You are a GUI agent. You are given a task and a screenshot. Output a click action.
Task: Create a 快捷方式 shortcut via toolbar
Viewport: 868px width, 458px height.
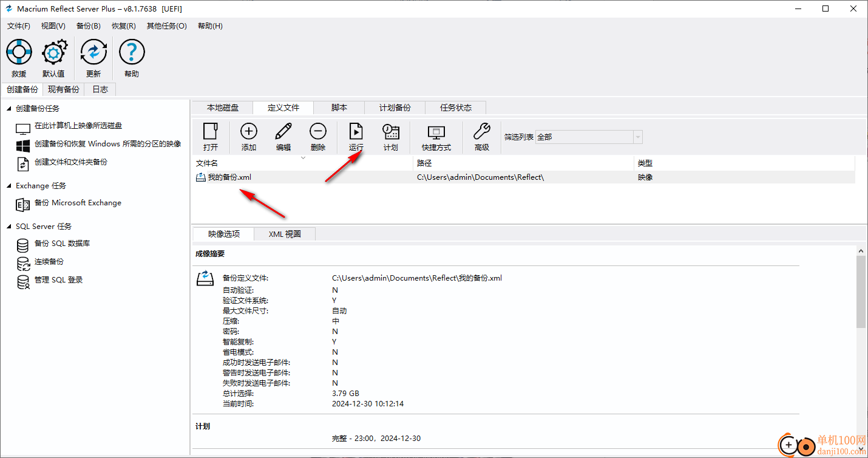pyautogui.click(x=436, y=132)
